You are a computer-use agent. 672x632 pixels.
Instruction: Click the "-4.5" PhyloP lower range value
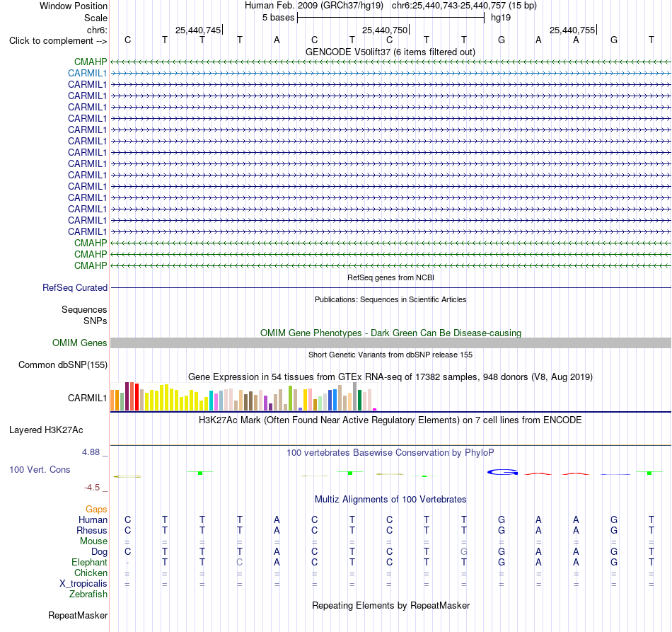(x=92, y=488)
